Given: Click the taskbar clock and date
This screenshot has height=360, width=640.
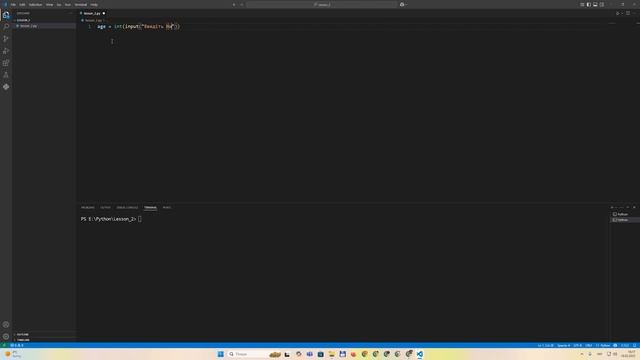Looking at the screenshot, I should [628, 354].
